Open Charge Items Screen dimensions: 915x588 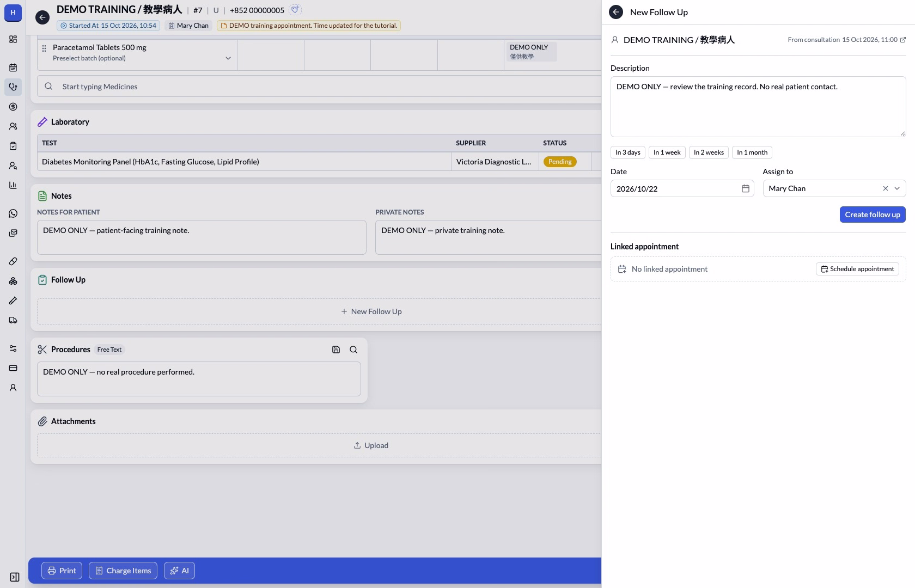[123, 571]
